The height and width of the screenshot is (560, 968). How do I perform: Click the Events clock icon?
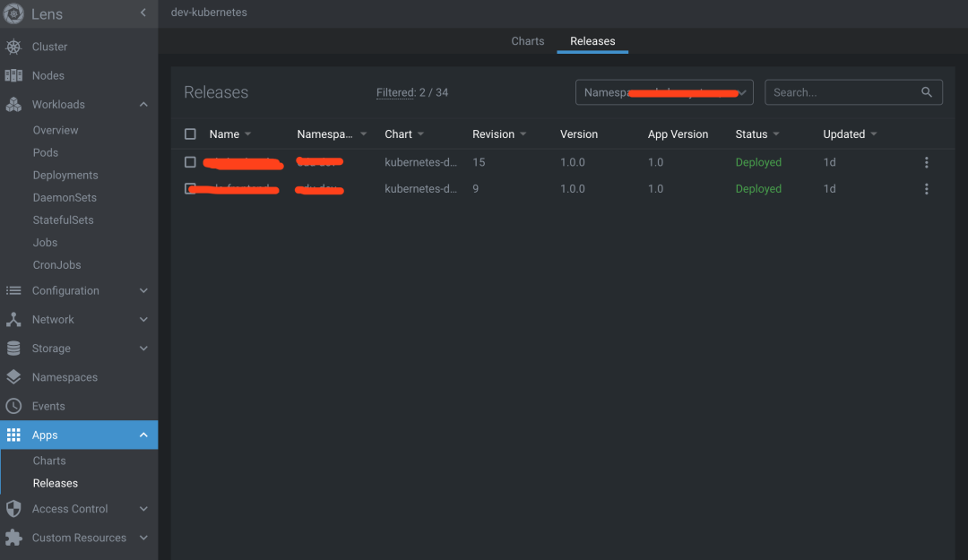coord(13,406)
